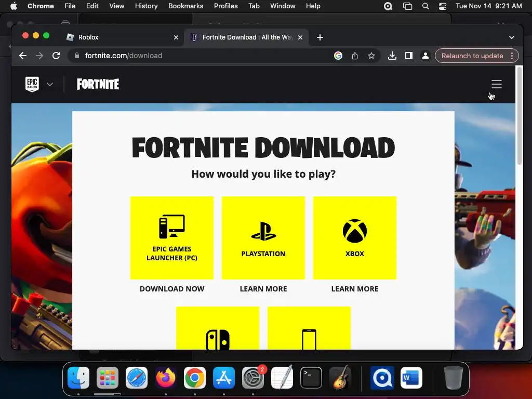Open Launchpad from the Dock
This screenshot has width=532, height=399.
pos(108,378)
